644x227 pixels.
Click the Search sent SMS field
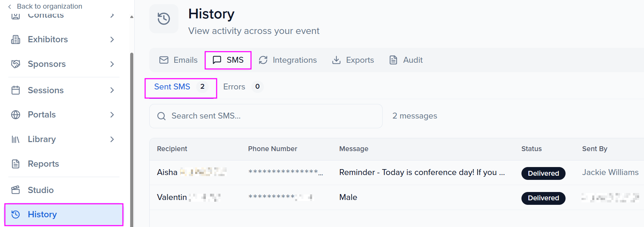[x=266, y=116]
